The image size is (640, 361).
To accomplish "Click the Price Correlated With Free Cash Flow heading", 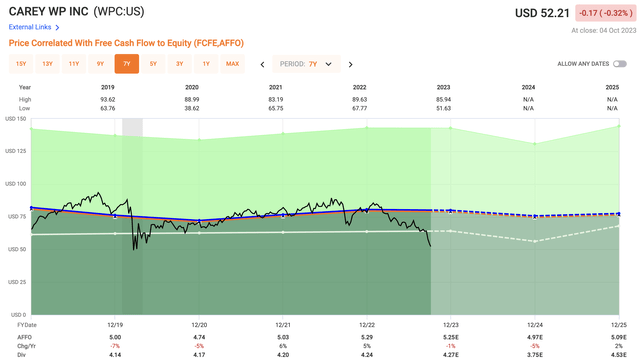I will (x=126, y=43).
